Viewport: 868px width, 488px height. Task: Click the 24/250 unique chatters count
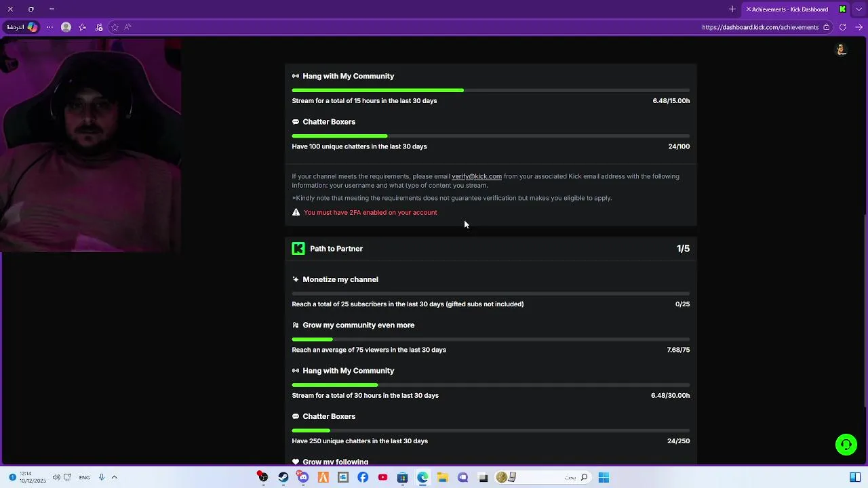tap(678, 441)
